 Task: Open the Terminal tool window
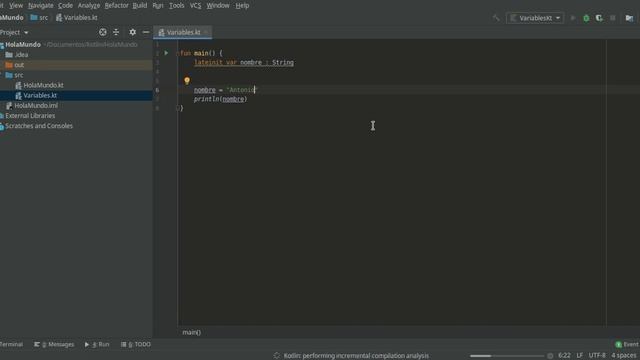(x=11, y=344)
